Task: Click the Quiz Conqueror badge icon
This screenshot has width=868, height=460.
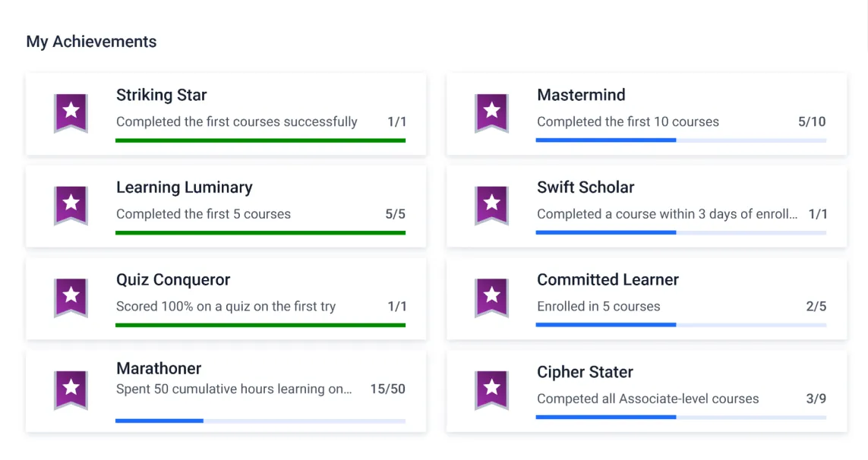Action: pyautogui.click(x=71, y=298)
